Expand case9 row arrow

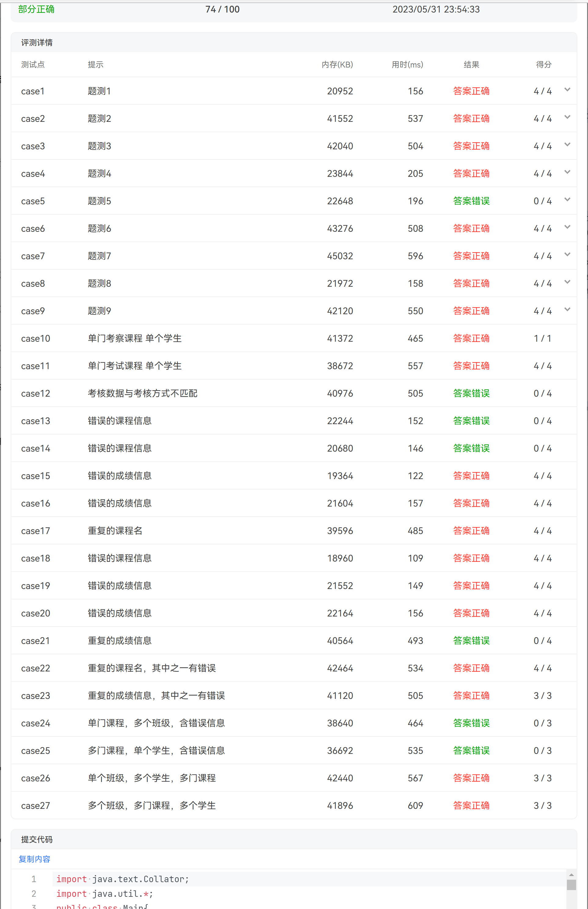tap(567, 310)
